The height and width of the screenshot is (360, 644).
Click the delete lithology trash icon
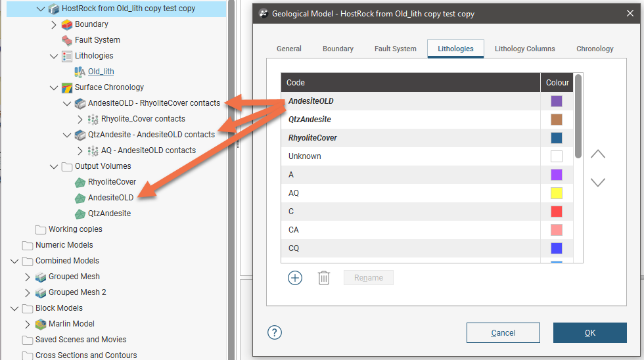click(x=324, y=278)
